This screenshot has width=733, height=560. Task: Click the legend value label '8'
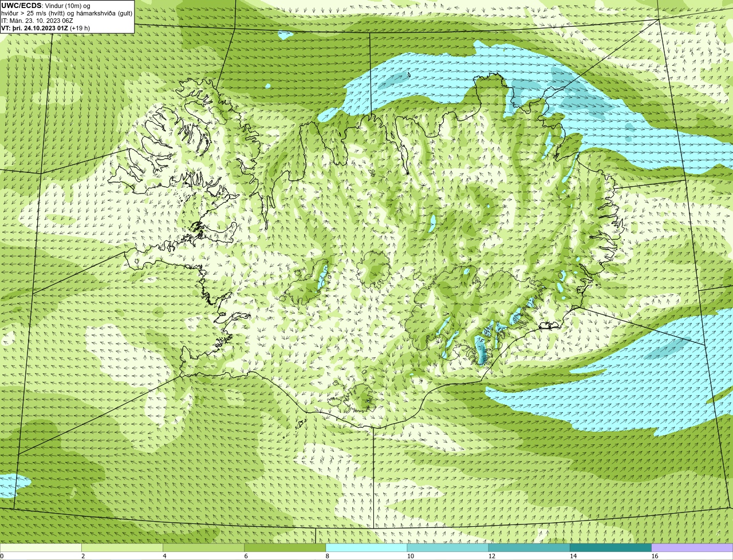(328, 556)
